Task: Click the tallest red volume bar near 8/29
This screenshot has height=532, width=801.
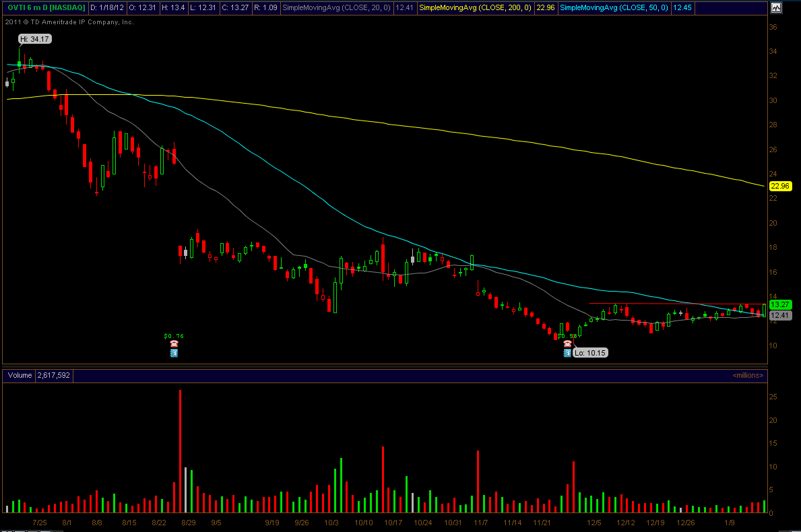Action: click(x=181, y=451)
